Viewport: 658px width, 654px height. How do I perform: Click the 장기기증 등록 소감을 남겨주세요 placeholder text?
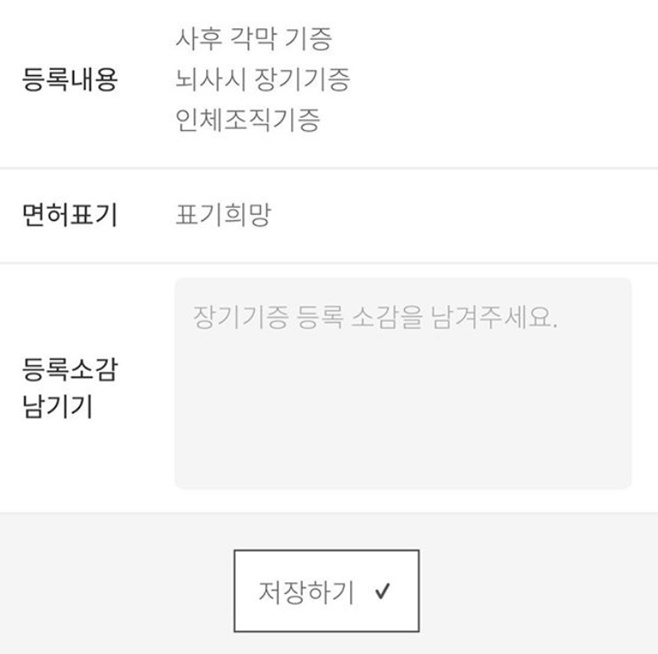[375, 317]
